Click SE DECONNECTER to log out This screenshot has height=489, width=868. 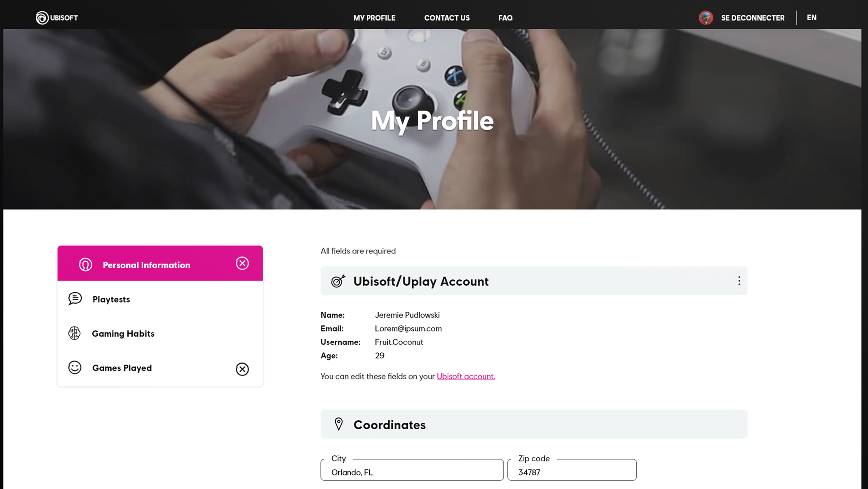[753, 18]
